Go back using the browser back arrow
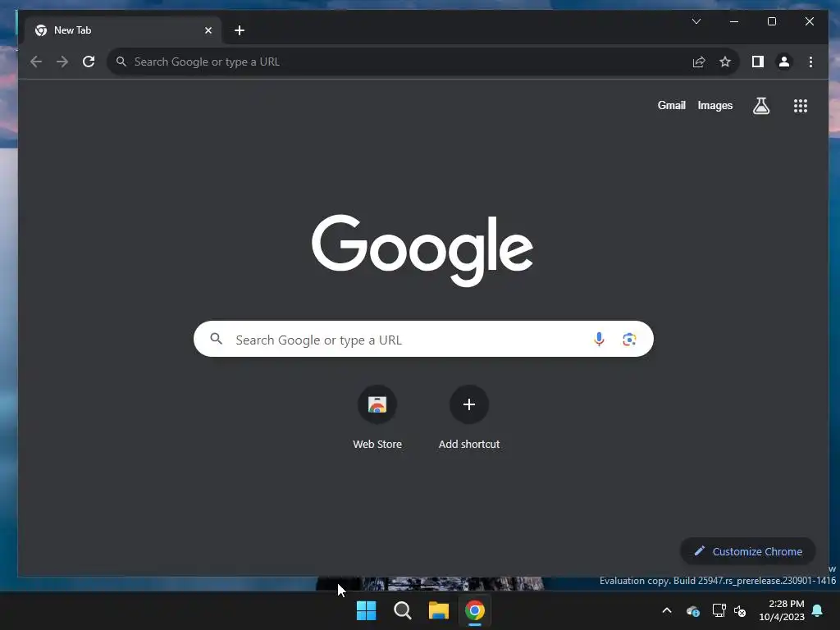This screenshot has height=630, width=840. pos(36,62)
